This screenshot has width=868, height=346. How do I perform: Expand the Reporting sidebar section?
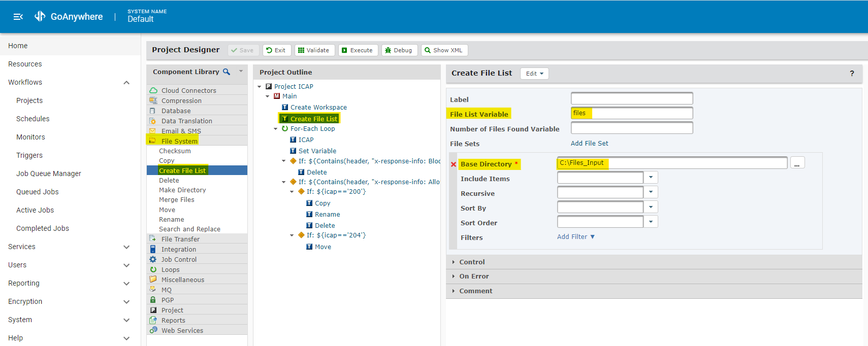(126, 284)
